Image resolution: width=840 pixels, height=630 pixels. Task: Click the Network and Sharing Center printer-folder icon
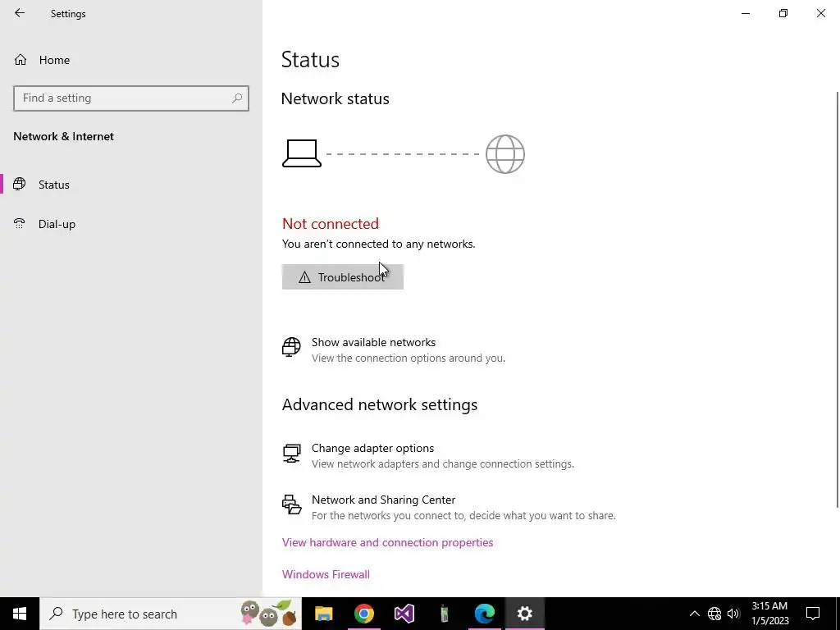click(291, 504)
